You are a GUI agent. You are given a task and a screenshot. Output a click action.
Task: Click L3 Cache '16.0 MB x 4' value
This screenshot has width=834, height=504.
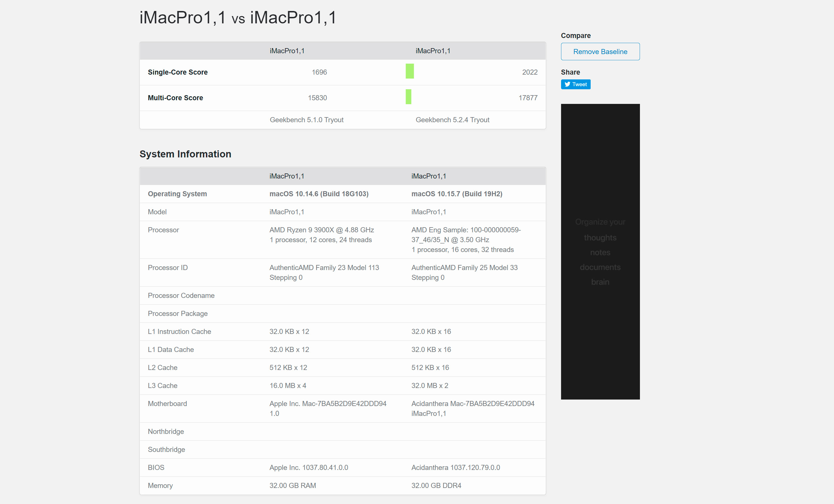pyautogui.click(x=288, y=386)
